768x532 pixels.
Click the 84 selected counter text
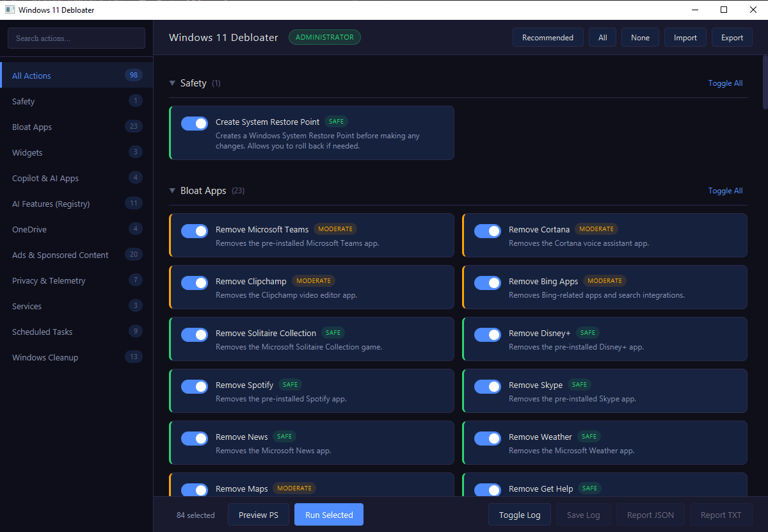(196, 515)
